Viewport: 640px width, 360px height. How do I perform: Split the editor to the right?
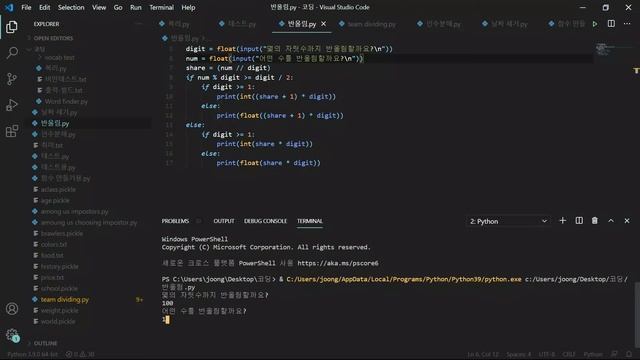coord(611,24)
